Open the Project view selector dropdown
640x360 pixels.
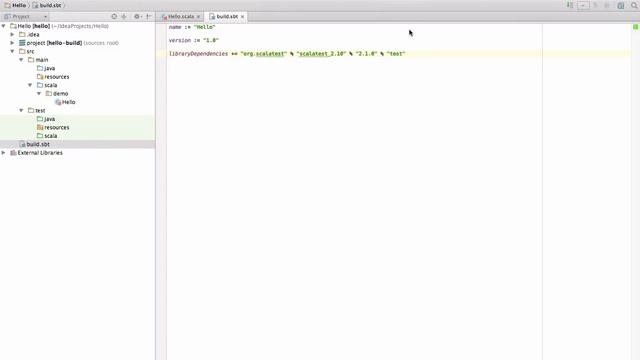26,16
